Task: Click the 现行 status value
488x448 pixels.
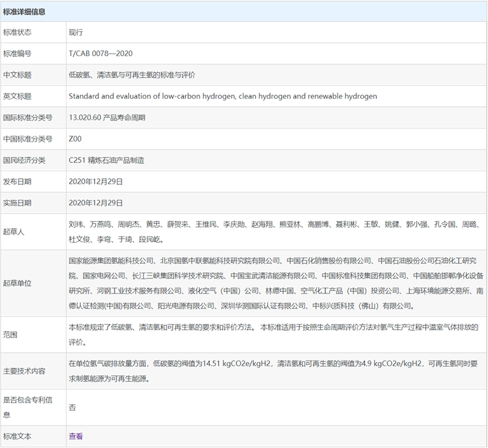Action: 76,32
